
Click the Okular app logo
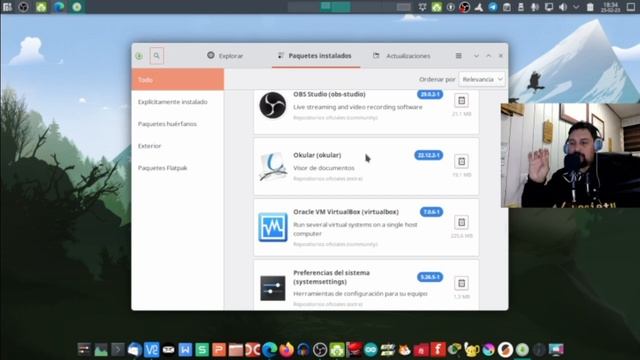pyautogui.click(x=273, y=166)
